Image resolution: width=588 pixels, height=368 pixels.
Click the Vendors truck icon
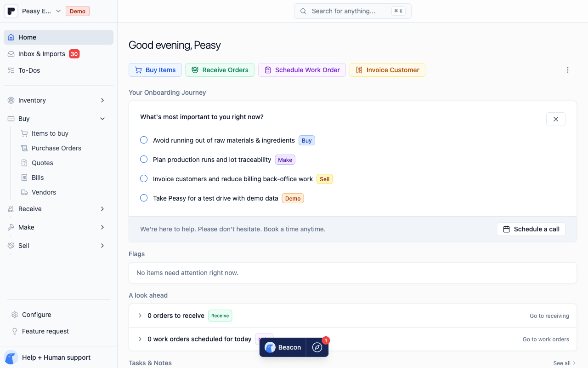(24, 192)
